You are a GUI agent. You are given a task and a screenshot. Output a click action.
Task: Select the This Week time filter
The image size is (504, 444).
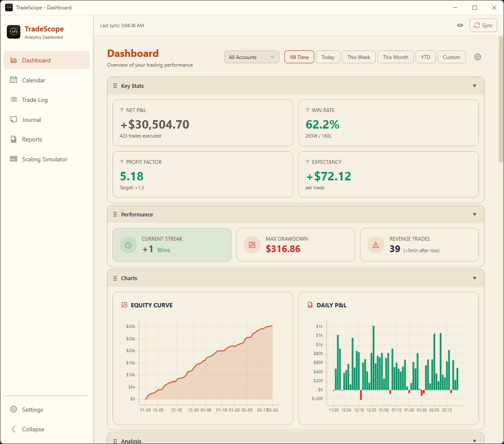[358, 57]
